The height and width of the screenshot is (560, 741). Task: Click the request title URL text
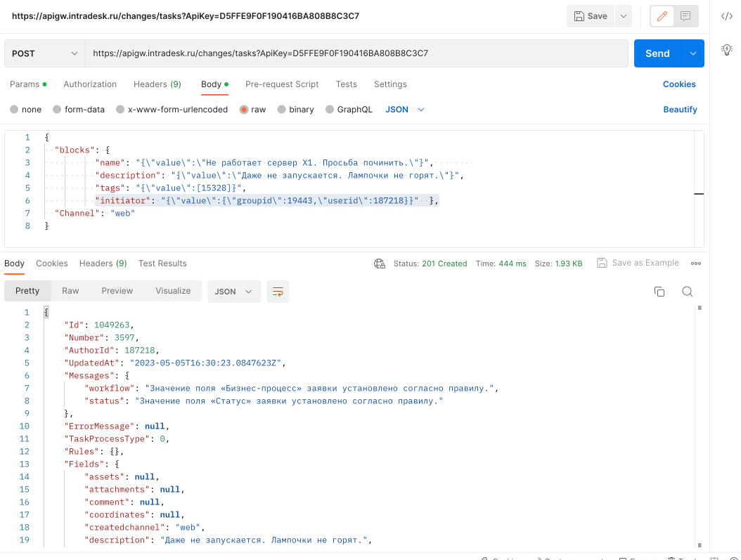[186, 16]
